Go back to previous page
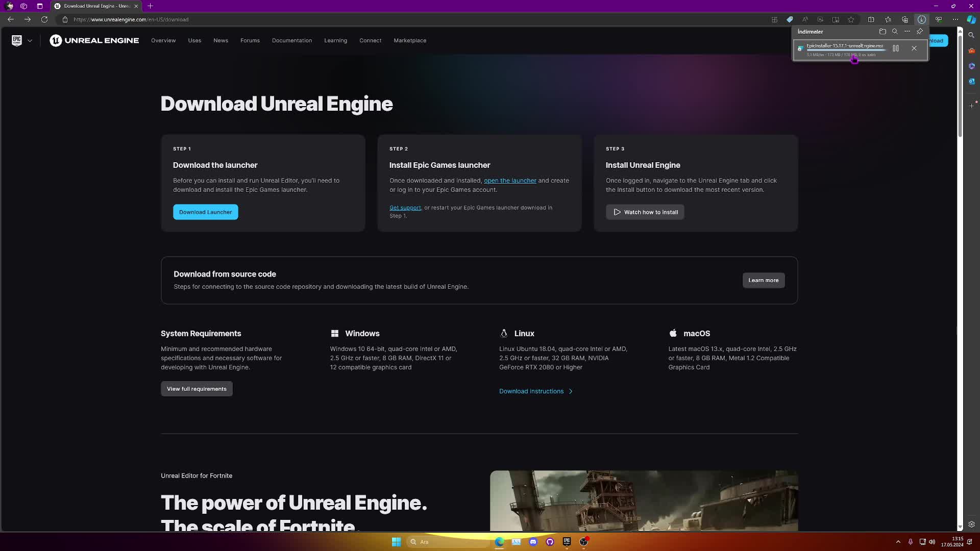The image size is (980, 551). pos(11,19)
